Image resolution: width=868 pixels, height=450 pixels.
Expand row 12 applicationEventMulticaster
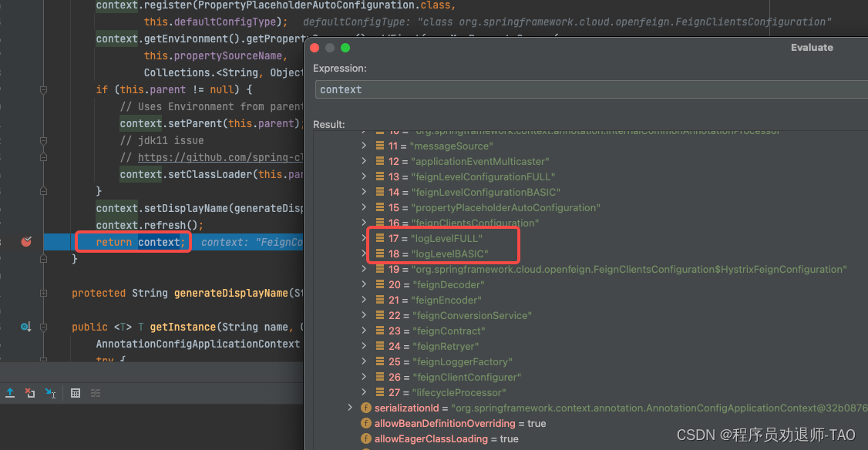[364, 161]
